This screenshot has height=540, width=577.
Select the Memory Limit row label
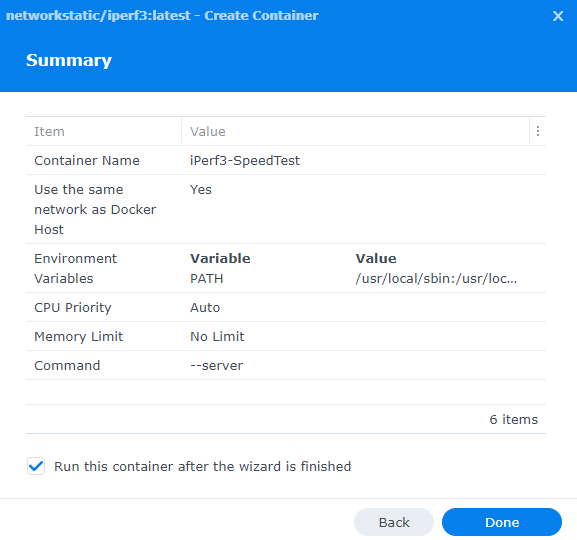click(78, 336)
